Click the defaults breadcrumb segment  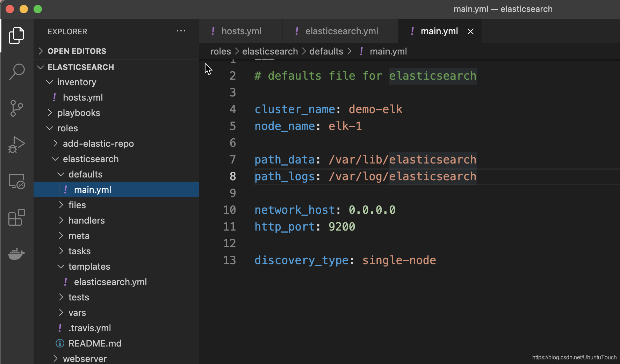click(x=326, y=51)
